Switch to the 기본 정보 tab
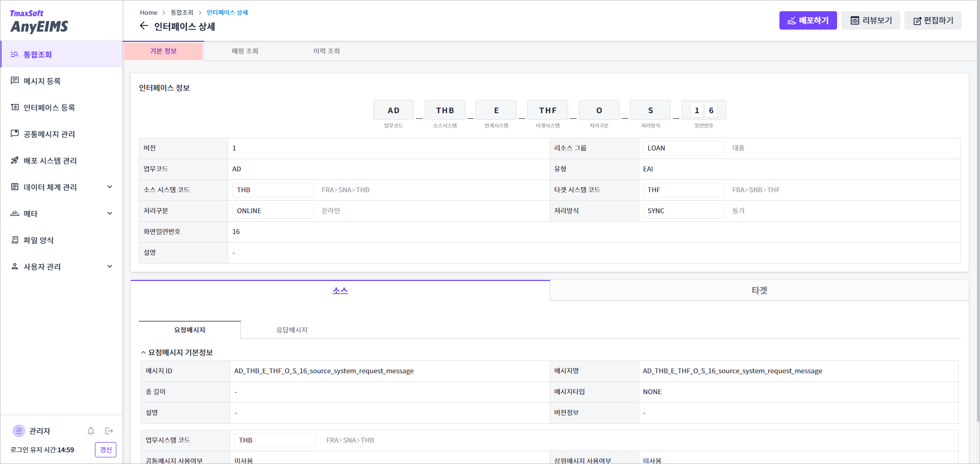Viewport: 980px width, 464px height. [163, 51]
